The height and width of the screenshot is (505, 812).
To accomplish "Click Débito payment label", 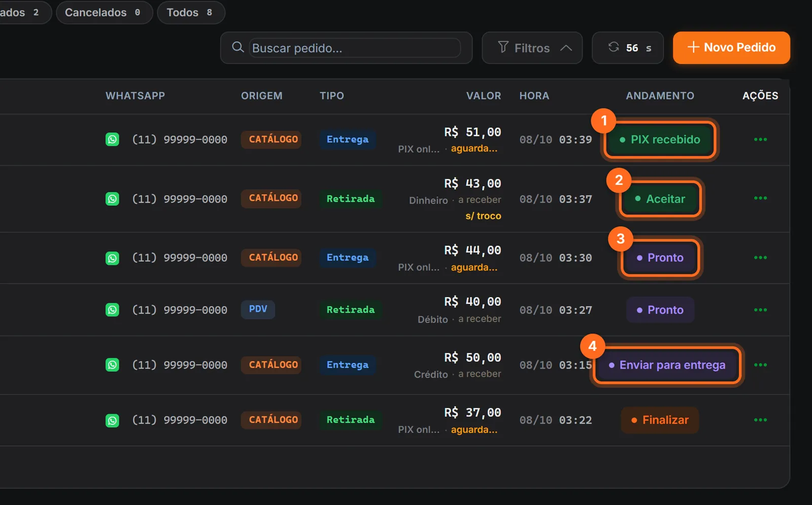I will pos(433,319).
